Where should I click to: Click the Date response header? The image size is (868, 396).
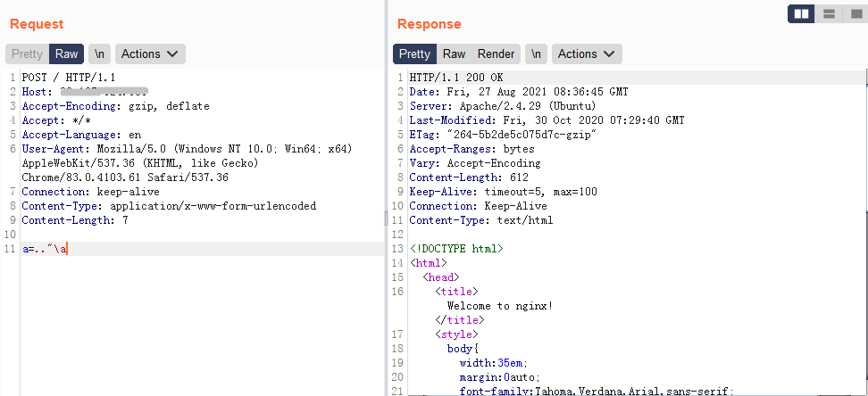(x=519, y=92)
